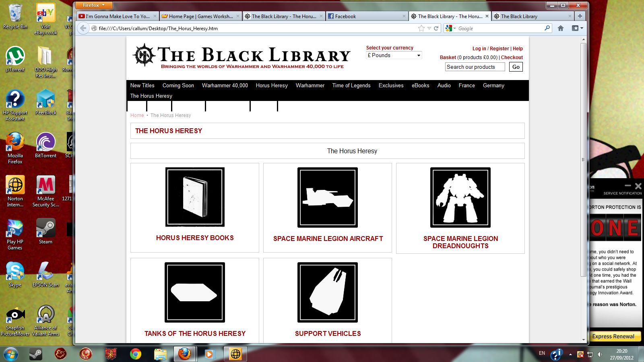644x362 pixels.
Task: Open Norton Internet Security desktop icon
Action: (x=15, y=191)
